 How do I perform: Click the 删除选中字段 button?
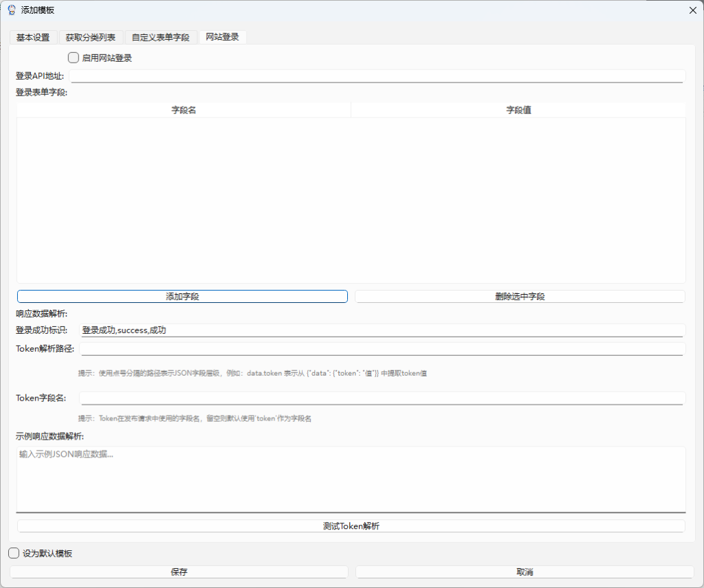click(x=520, y=297)
